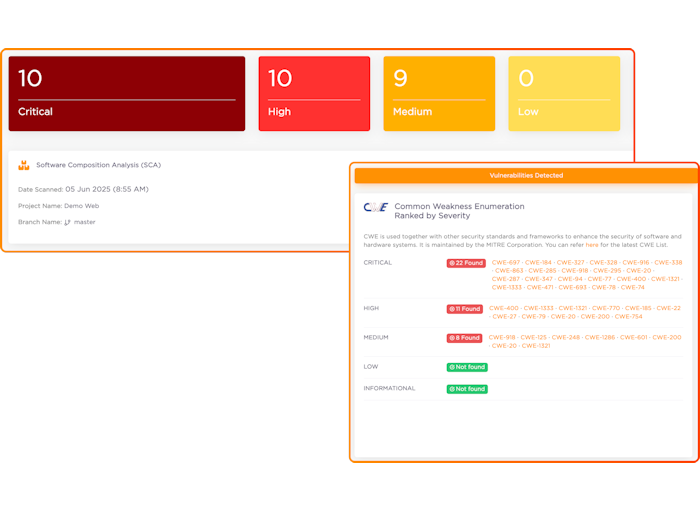700x511 pixels.
Task: Click the branch icon next to master
Action: coord(67,222)
